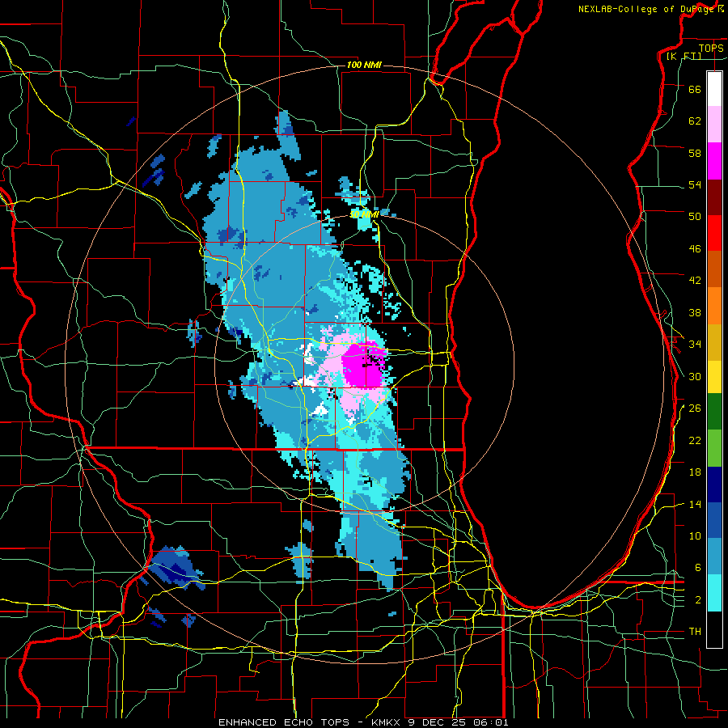Image resolution: width=728 pixels, height=728 pixels.
Task: Click the 'K FT' units label
Action: click(684, 56)
